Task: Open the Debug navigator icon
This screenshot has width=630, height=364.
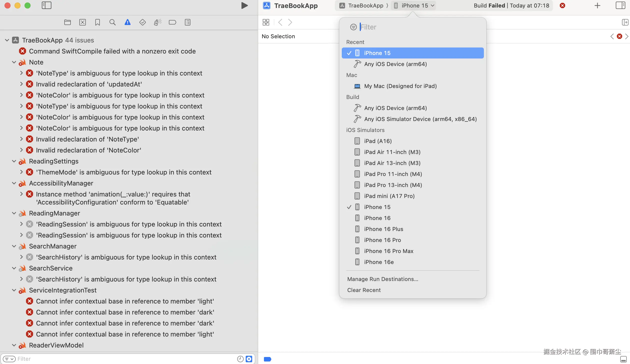Action: click(158, 22)
